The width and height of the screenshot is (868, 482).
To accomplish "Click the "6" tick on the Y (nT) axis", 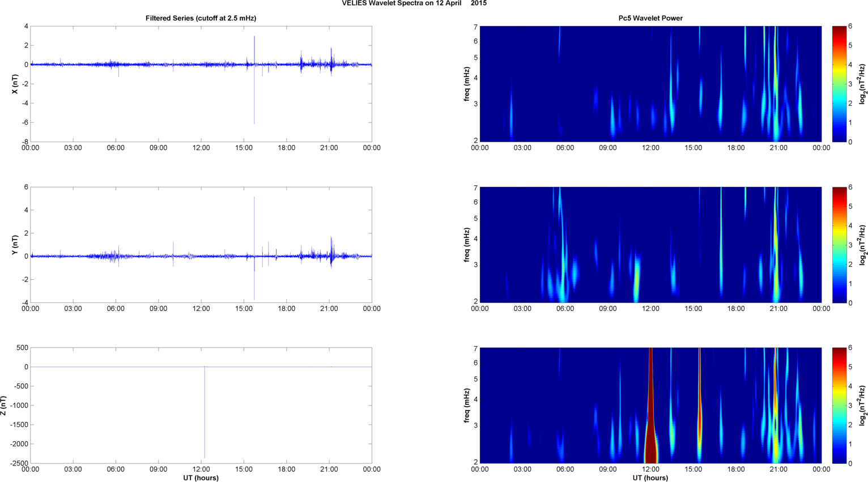I will (x=26, y=187).
